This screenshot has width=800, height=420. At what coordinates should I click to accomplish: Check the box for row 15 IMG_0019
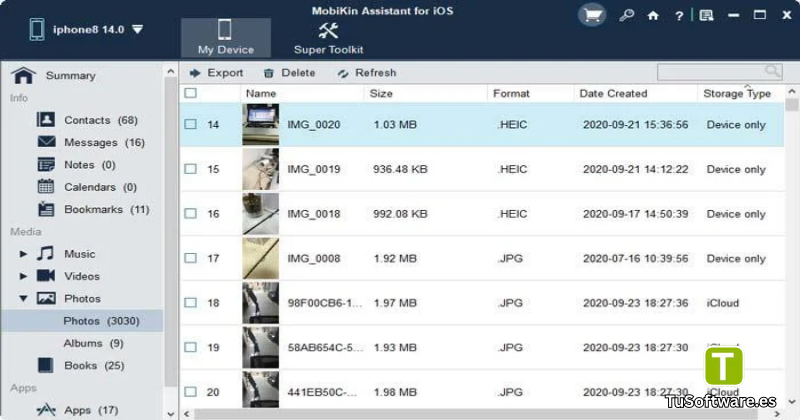tap(191, 169)
